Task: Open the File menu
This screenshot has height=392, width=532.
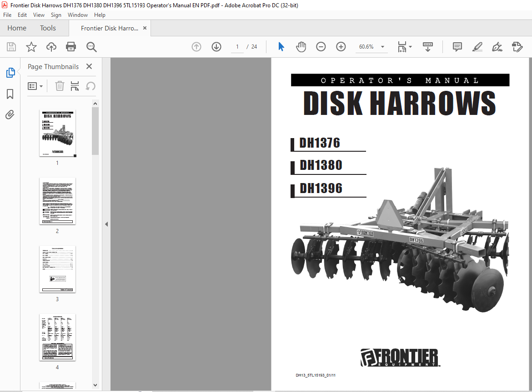Action: (7, 15)
